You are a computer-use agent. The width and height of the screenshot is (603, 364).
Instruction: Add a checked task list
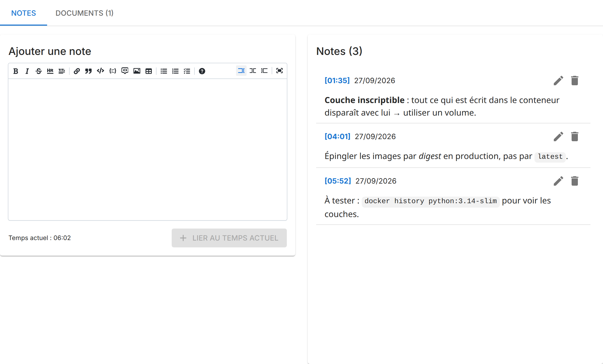[187, 71]
